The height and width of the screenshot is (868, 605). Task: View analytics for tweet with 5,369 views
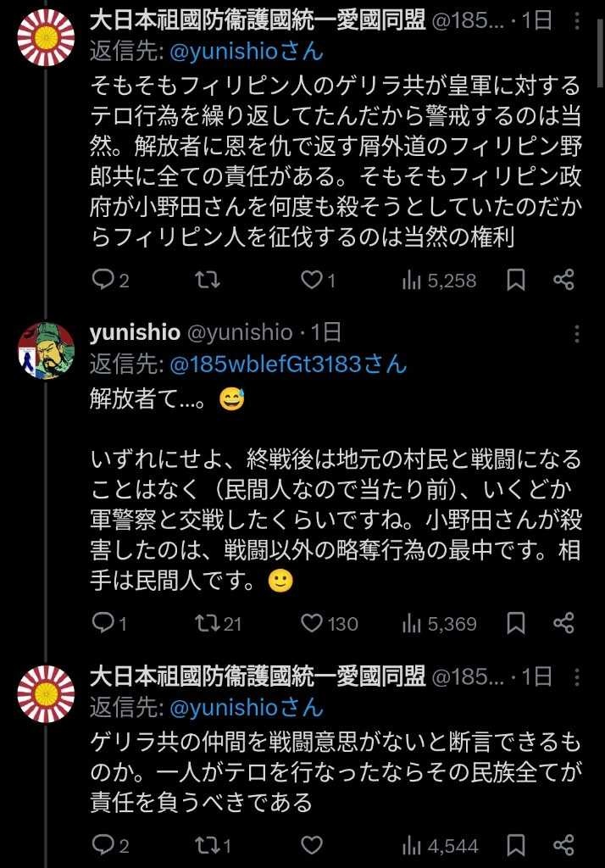(x=441, y=624)
